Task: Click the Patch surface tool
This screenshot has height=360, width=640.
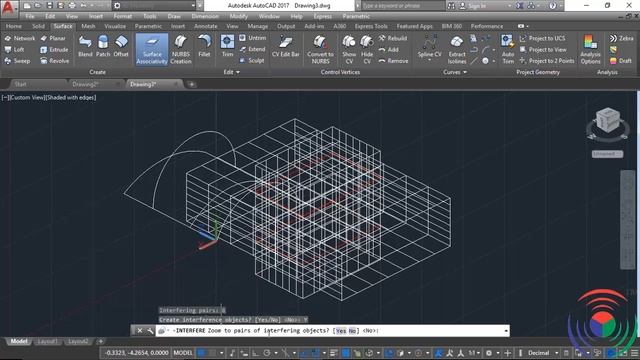Action: (103, 46)
